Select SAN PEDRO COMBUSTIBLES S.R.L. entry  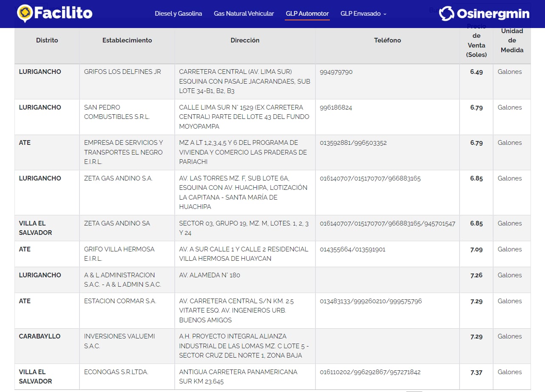117,112
